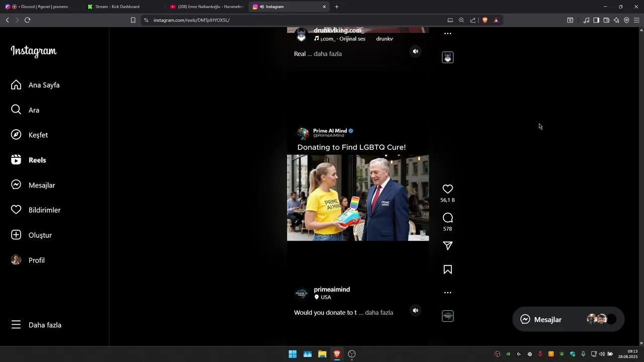Open Brave Rewards triangle icon
This screenshot has height=362, width=644.
[x=496, y=20]
